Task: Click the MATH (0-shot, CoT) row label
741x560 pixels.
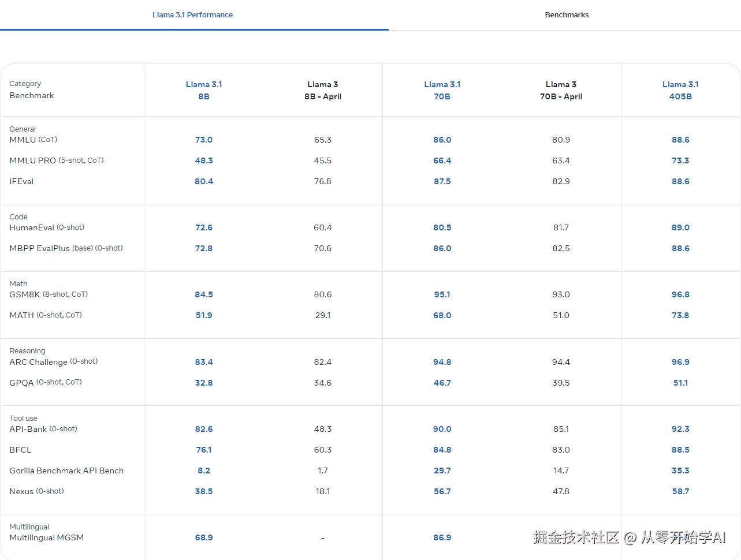Action: coord(46,315)
